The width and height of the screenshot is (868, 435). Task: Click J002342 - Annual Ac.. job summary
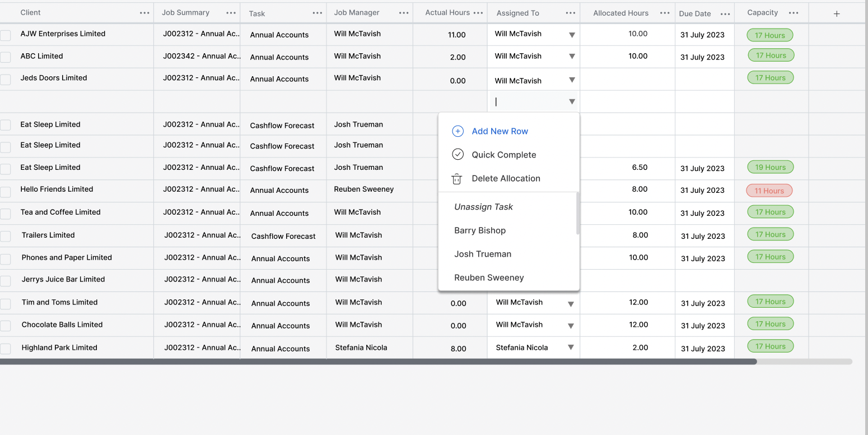[202, 56]
